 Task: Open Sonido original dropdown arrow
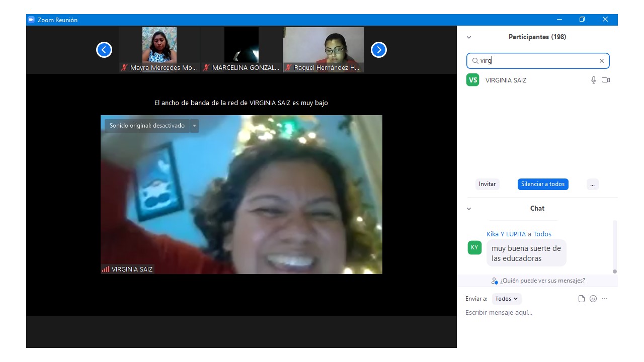(x=194, y=126)
